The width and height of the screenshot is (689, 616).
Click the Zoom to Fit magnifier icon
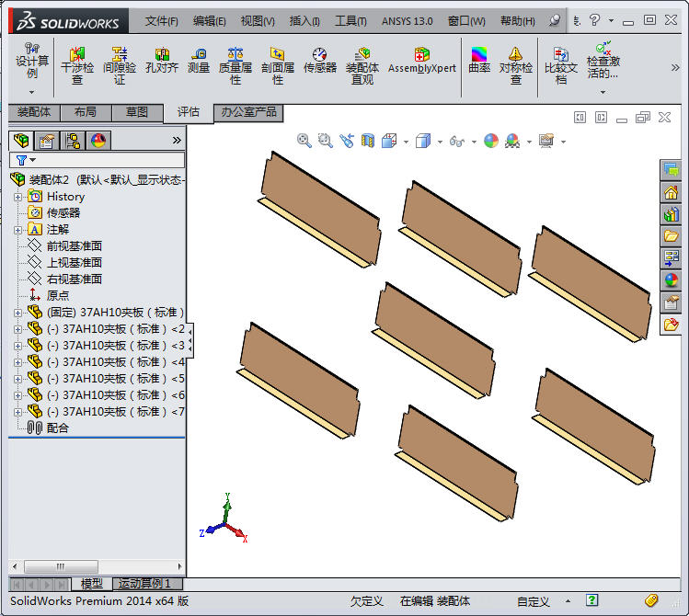pyautogui.click(x=304, y=140)
